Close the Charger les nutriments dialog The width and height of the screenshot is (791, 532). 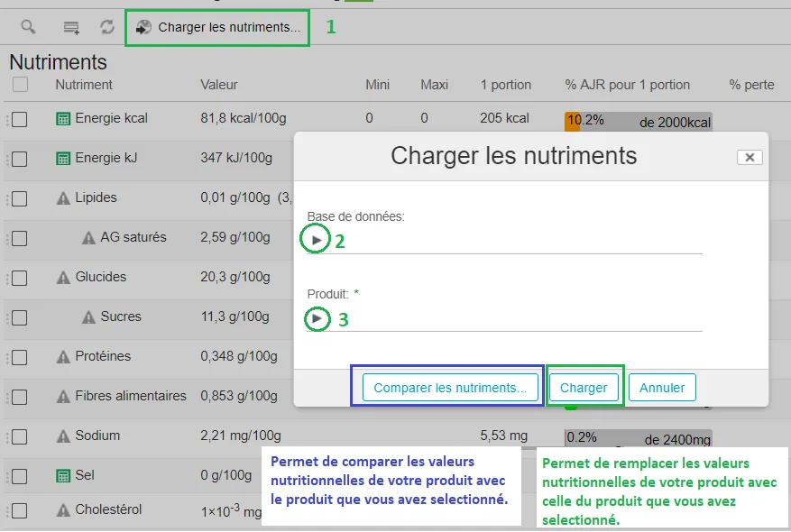[x=750, y=157]
